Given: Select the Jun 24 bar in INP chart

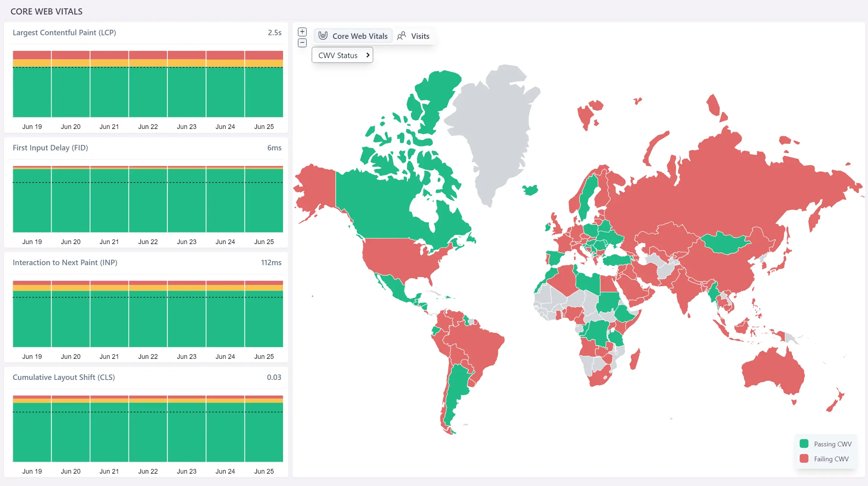Looking at the screenshot, I should pyautogui.click(x=225, y=314).
